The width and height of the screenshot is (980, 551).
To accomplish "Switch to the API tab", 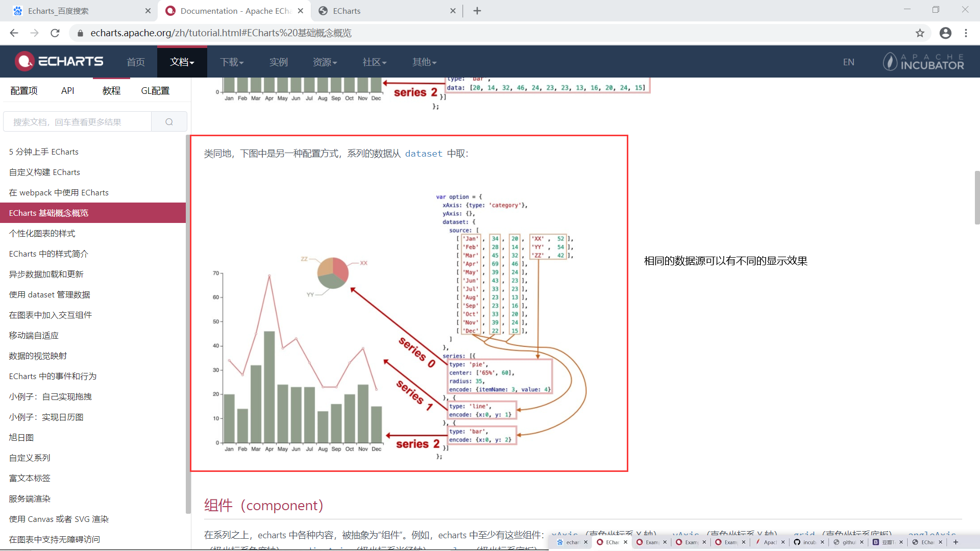I will pyautogui.click(x=67, y=91).
